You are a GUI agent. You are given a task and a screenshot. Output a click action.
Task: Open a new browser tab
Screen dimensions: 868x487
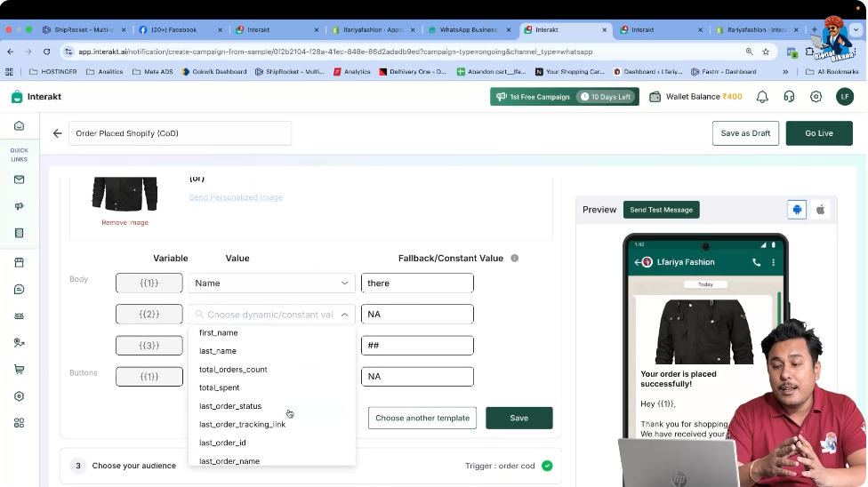814,29
